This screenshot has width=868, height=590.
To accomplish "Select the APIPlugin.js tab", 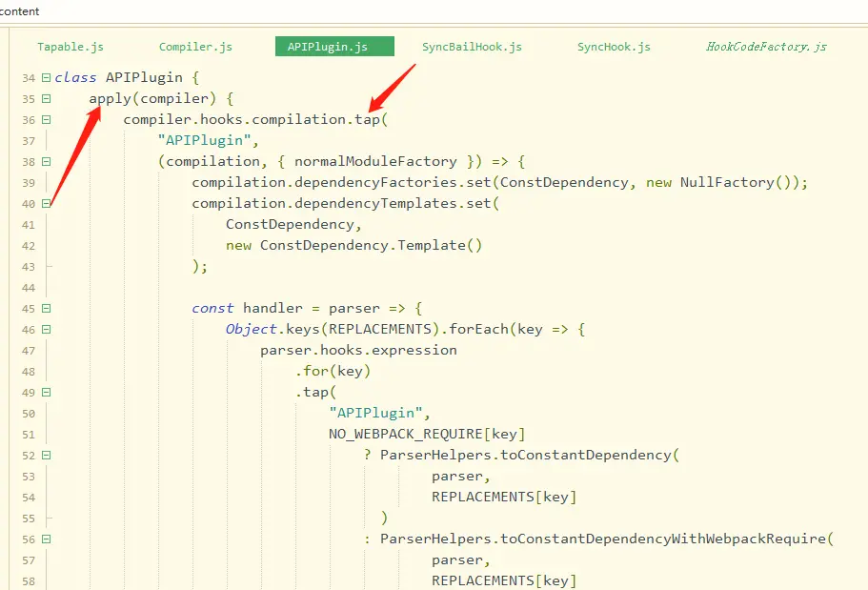I will pyautogui.click(x=334, y=46).
